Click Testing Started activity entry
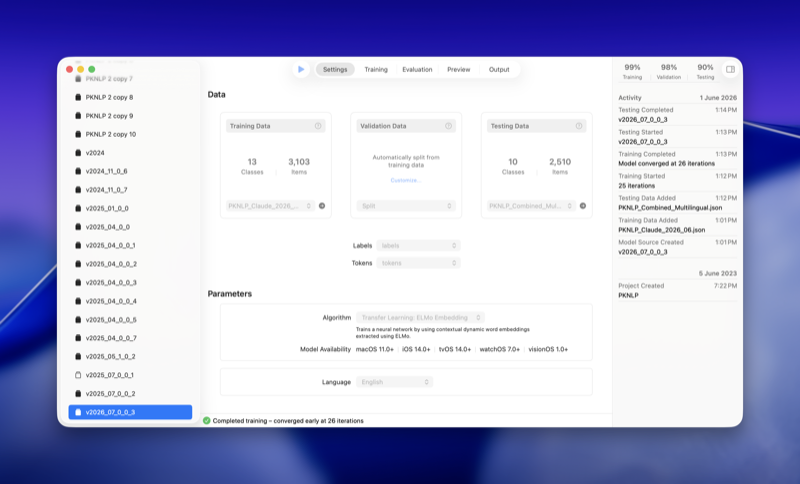This screenshot has width=800, height=484. point(678,137)
